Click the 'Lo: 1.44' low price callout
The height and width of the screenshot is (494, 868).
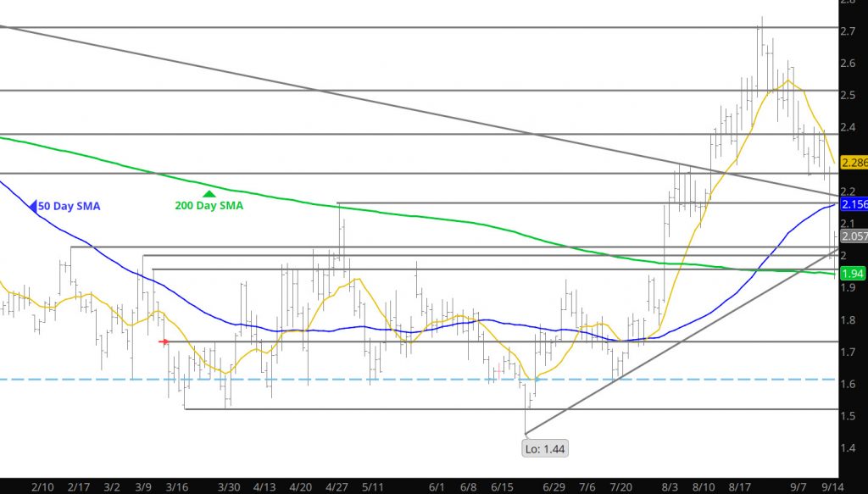point(545,449)
